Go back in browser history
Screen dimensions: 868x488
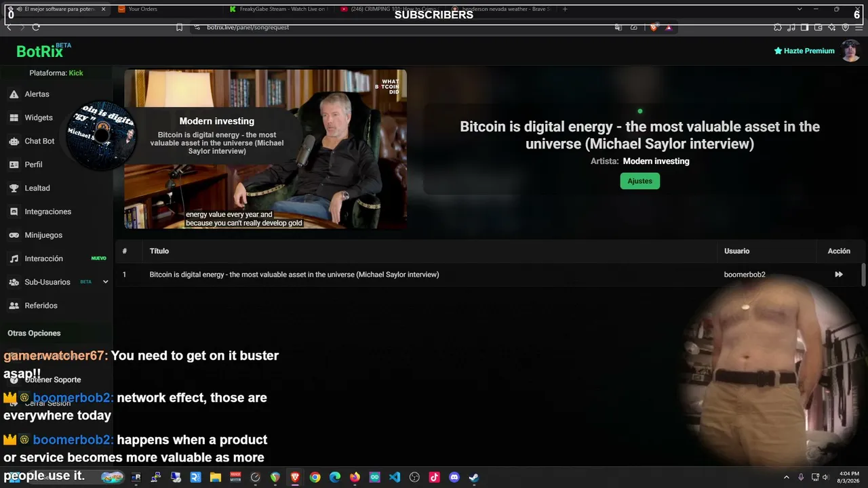8,27
